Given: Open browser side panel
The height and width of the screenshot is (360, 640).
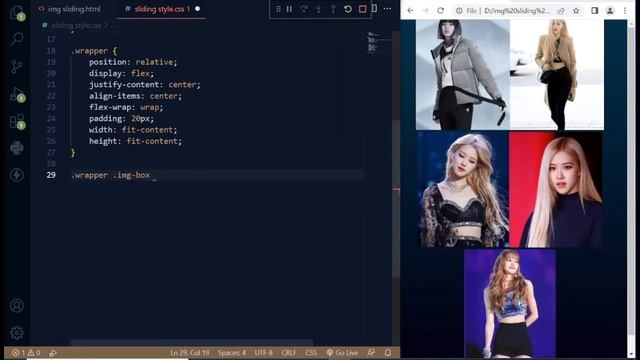Looking at the screenshot, I should point(595,11).
